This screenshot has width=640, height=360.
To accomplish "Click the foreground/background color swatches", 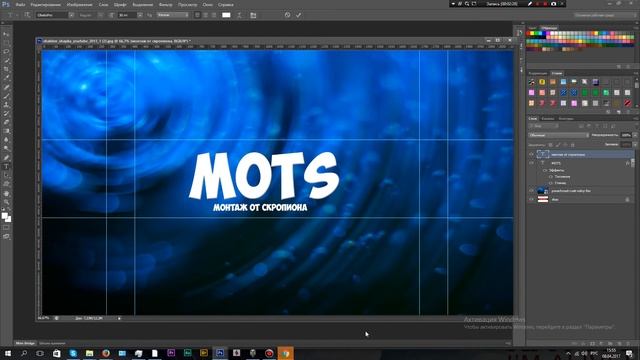I will click(x=6, y=217).
